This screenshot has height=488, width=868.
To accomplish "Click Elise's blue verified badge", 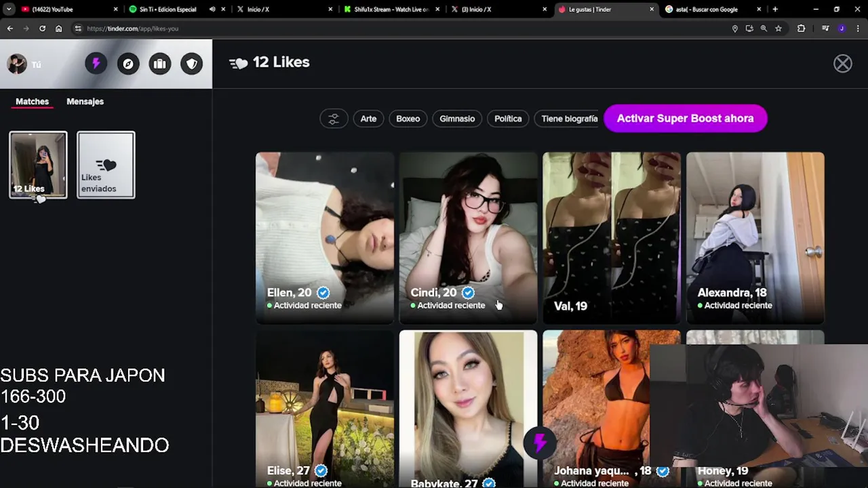I will point(321,470).
